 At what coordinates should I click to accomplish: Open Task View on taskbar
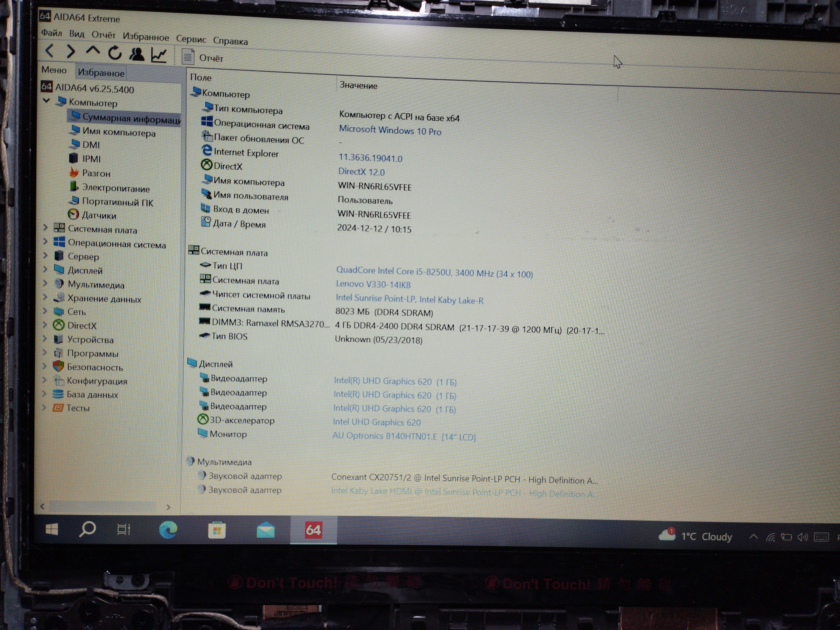pos(123,529)
